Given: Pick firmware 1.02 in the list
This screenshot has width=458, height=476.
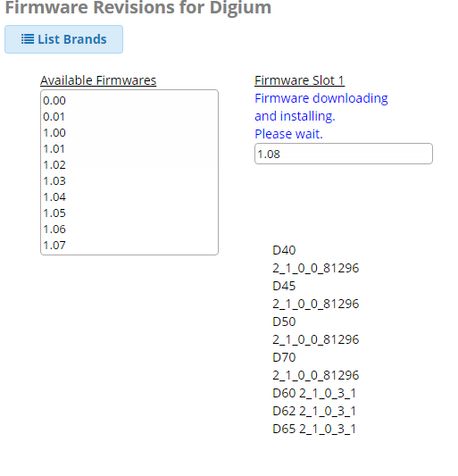Looking at the screenshot, I should pyautogui.click(x=129, y=165).
